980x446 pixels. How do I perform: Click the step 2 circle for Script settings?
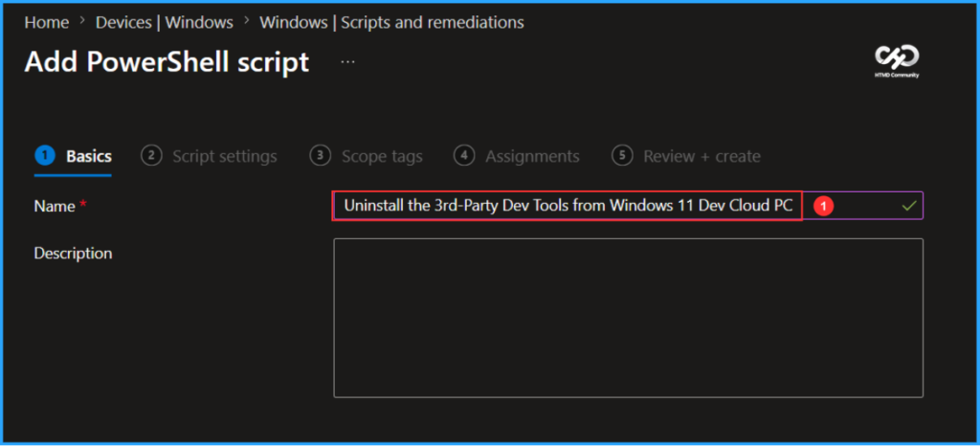tap(151, 156)
